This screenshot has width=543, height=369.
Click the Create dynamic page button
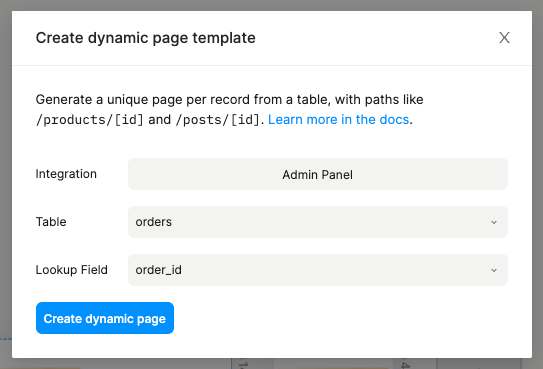coord(105,318)
